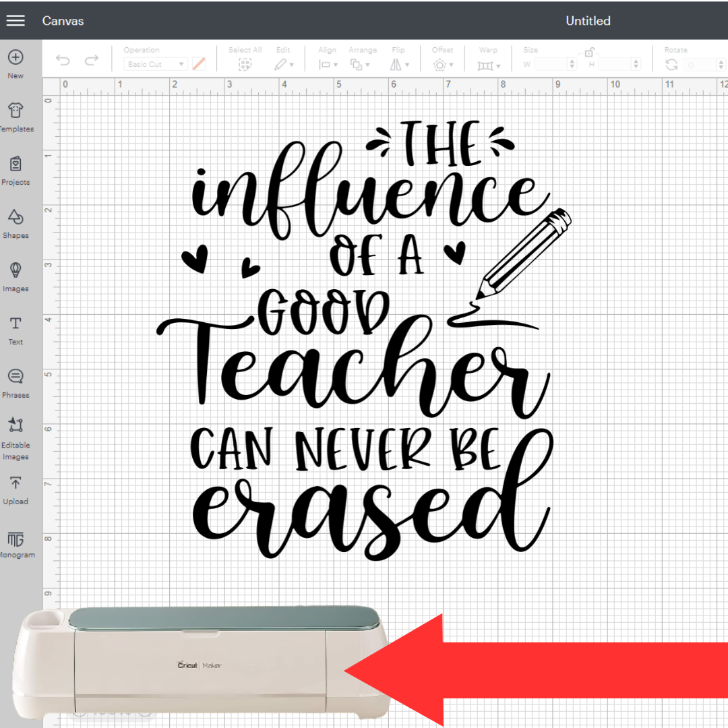
Task: Open the Projects panel
Action: click(x=16, y=171)
